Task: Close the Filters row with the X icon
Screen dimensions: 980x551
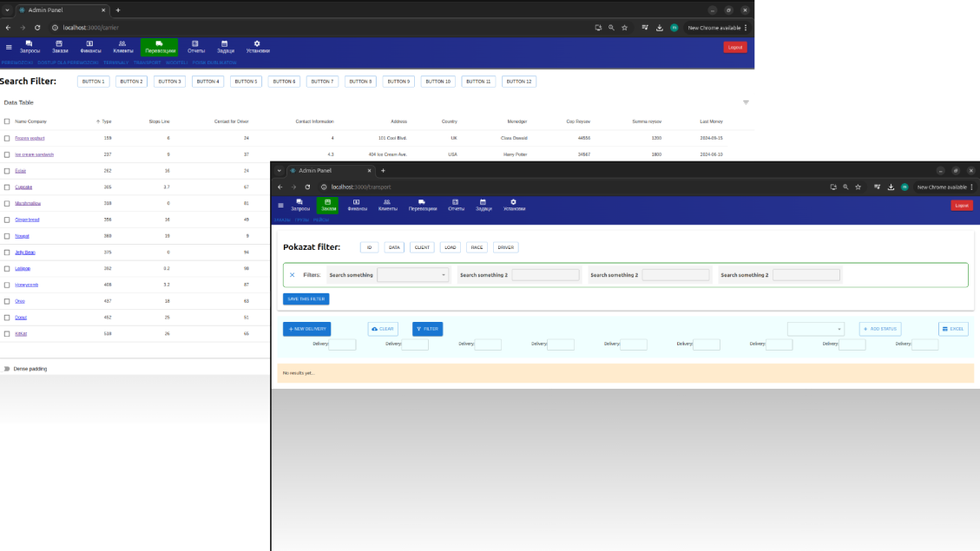Action: [292, 275]
